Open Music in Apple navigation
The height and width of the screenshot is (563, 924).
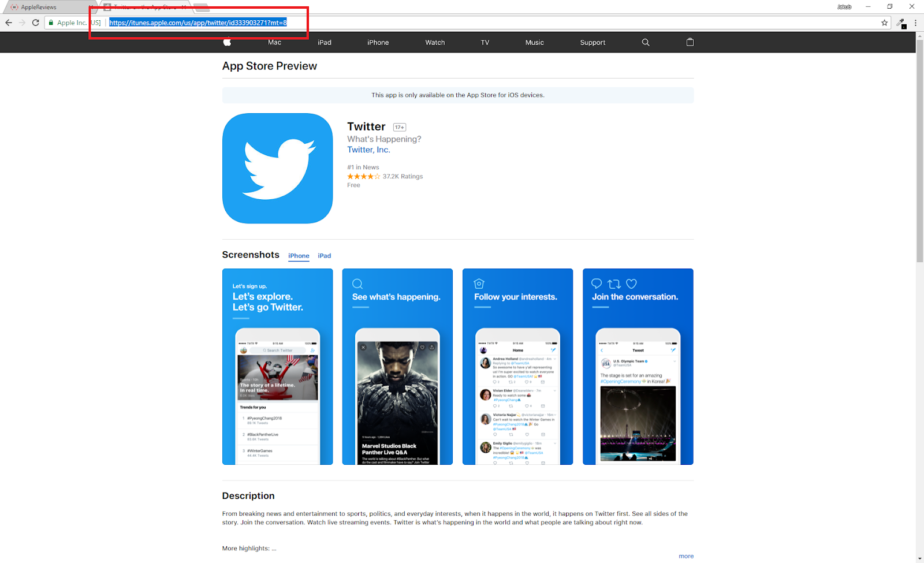[x=535, y=42]
